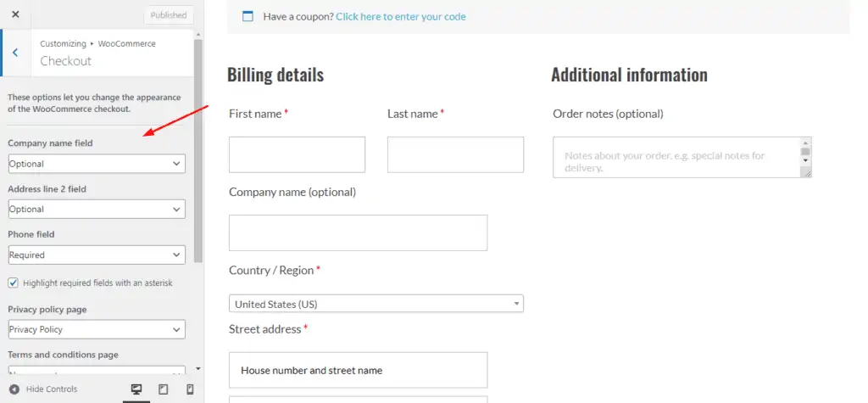This screenshot has height=403, width=868.
Task: Switch to desktop preview device icon
Action: [x=136, y=389]
